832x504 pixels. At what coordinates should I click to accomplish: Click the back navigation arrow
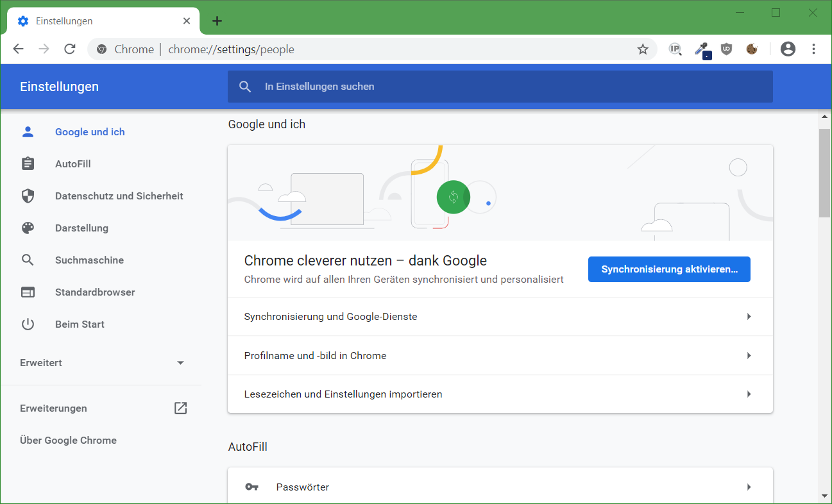pos(18,49)
